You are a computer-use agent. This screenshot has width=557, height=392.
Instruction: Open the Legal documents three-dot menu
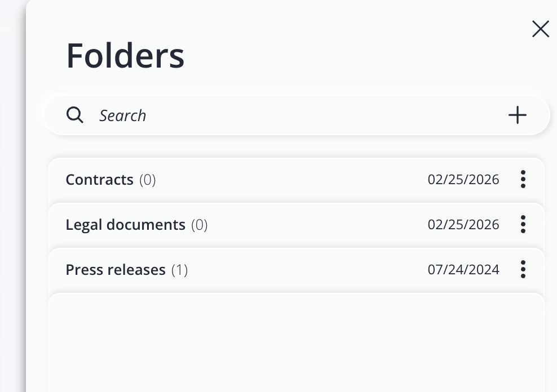[523, 224]
